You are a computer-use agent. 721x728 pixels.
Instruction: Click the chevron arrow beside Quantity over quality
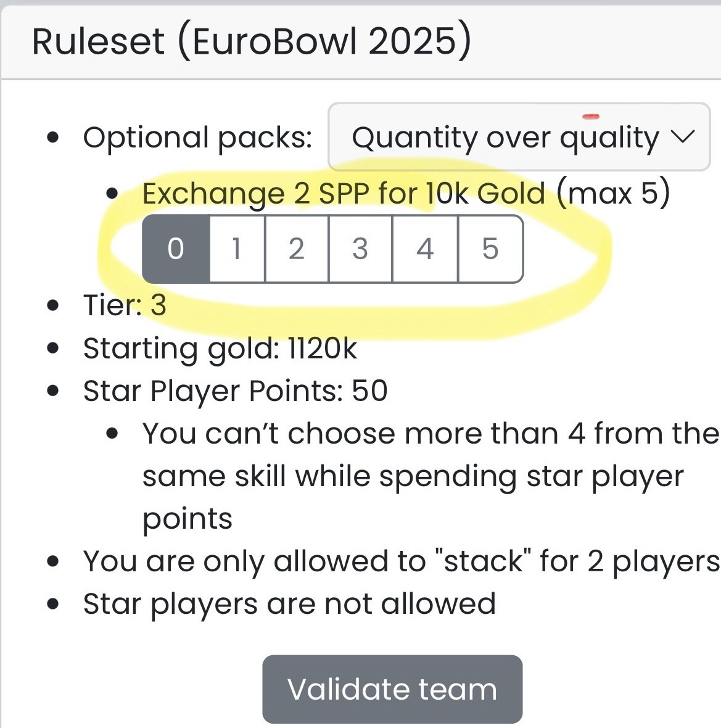682,136
